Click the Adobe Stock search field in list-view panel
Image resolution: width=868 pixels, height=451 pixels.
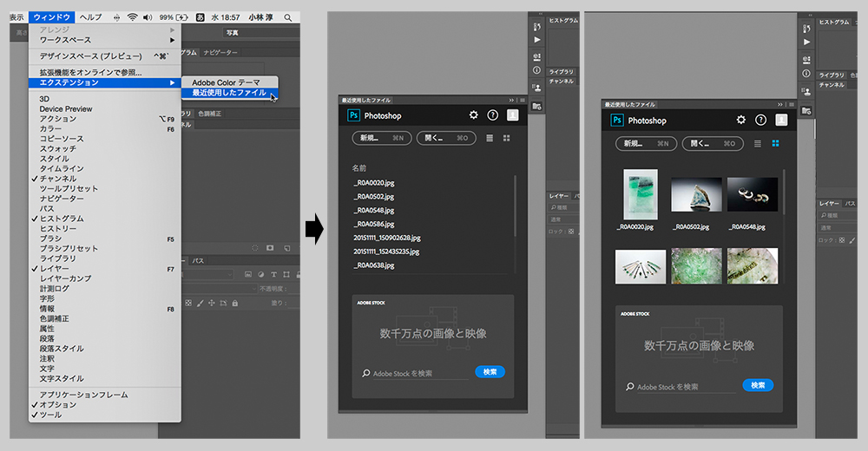pyautogui.click(x=415, y=374)
